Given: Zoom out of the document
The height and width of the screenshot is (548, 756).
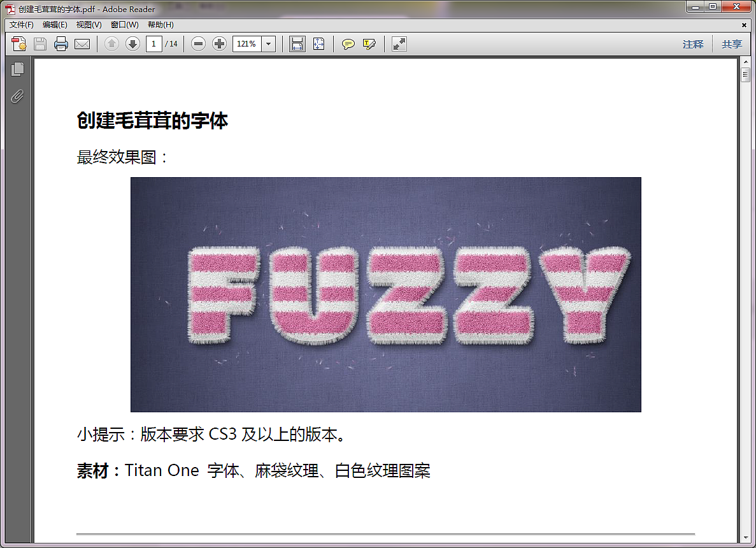Looking at the screenshot, I should pos(197,44).
